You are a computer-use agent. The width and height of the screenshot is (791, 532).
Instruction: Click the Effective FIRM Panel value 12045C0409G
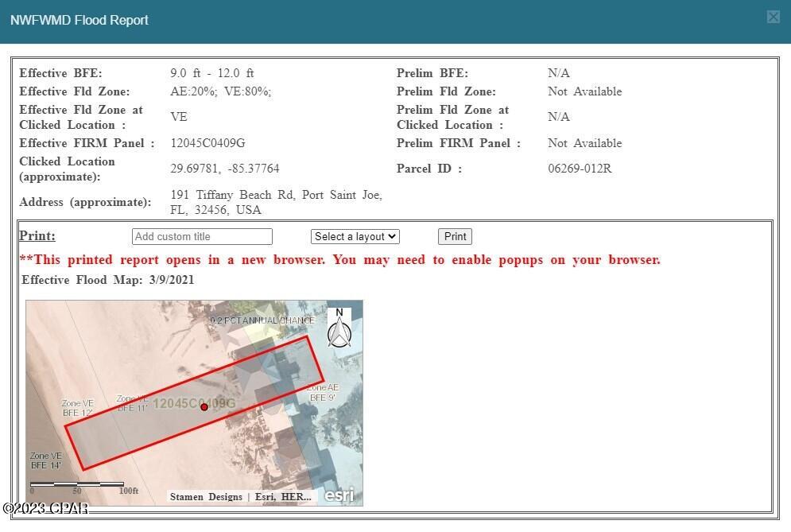tap(207, 143)
